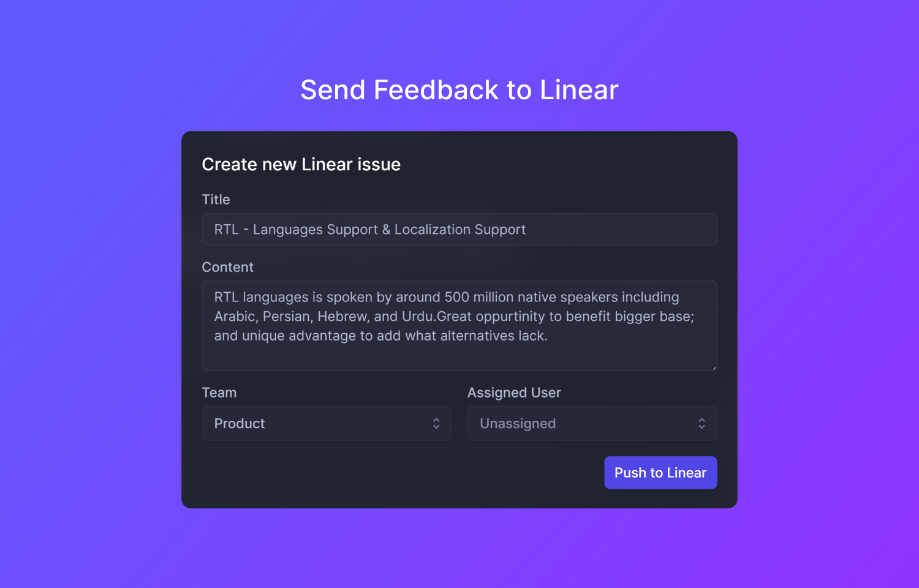Screen dimensions: 919x588
Task: Place cursor after 'alternatives lack.' in Content
Action: point(549,336)
